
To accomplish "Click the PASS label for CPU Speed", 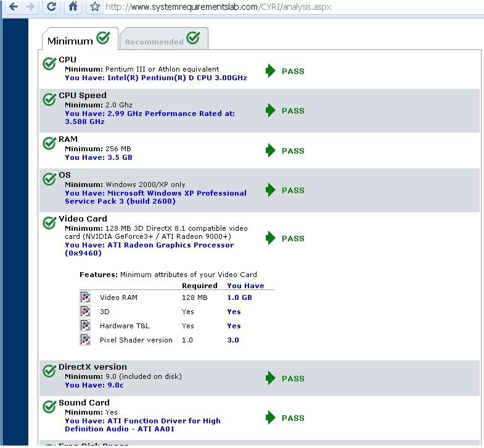I will (293, 110).
